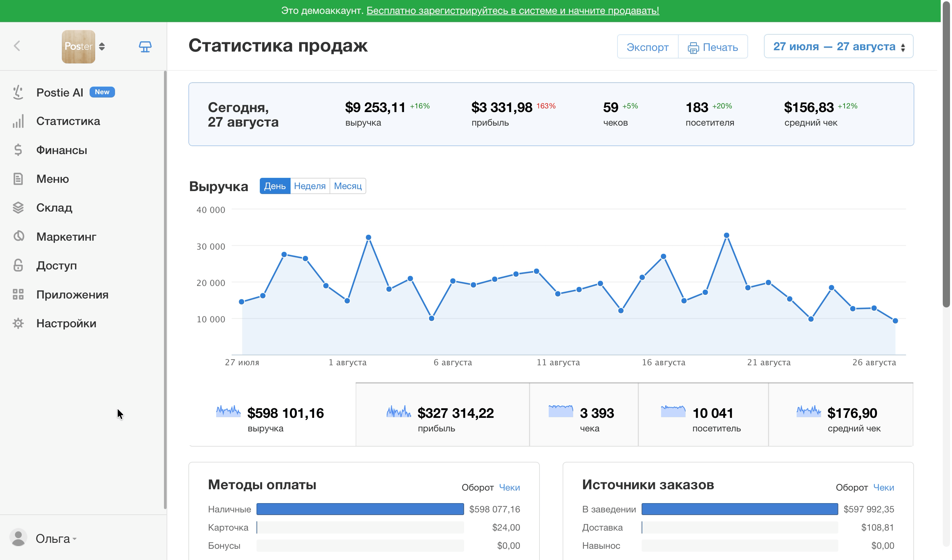The height and width of the screenshot is (560, 952).
Task: Select the День chart granularity tab
Action: [275, 186]
